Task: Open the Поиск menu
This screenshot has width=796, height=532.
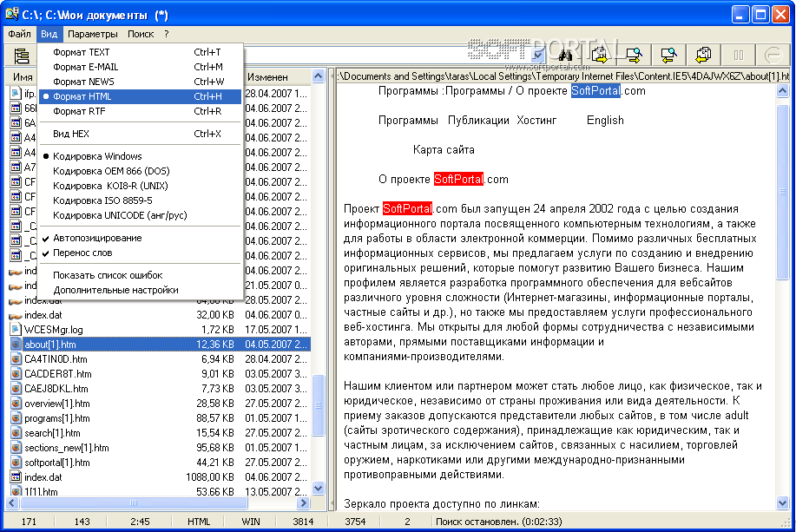Action: point(141,34)
